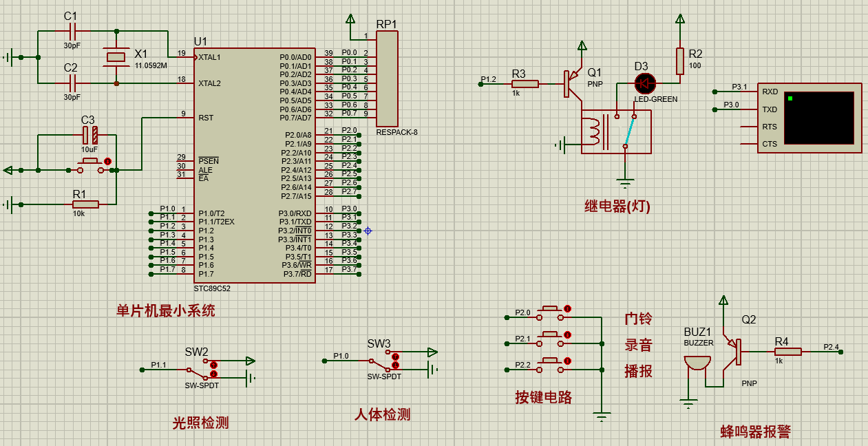Select resistor R4 symbol
This screenshot has width=868, height=446.
click(787, 352)
